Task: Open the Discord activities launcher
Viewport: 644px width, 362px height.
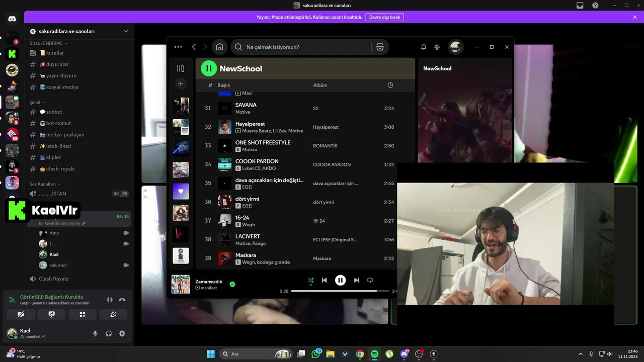Action: coord(83,314)
